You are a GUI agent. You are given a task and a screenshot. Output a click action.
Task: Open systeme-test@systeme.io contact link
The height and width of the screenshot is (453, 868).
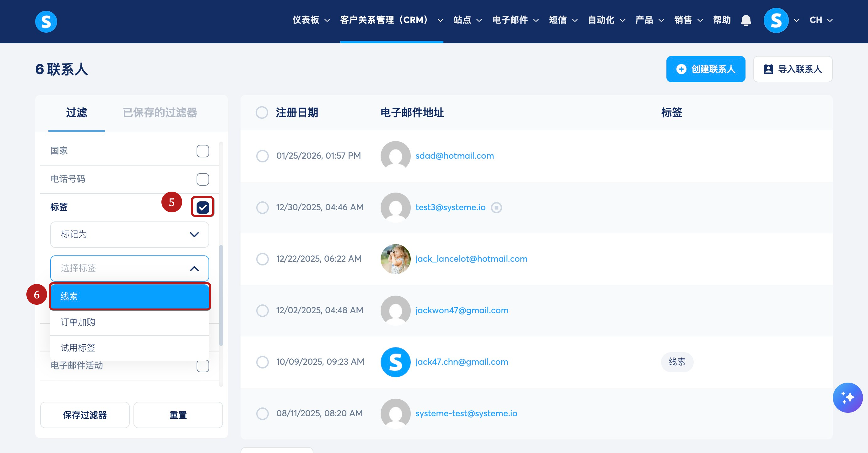point(466,413)
